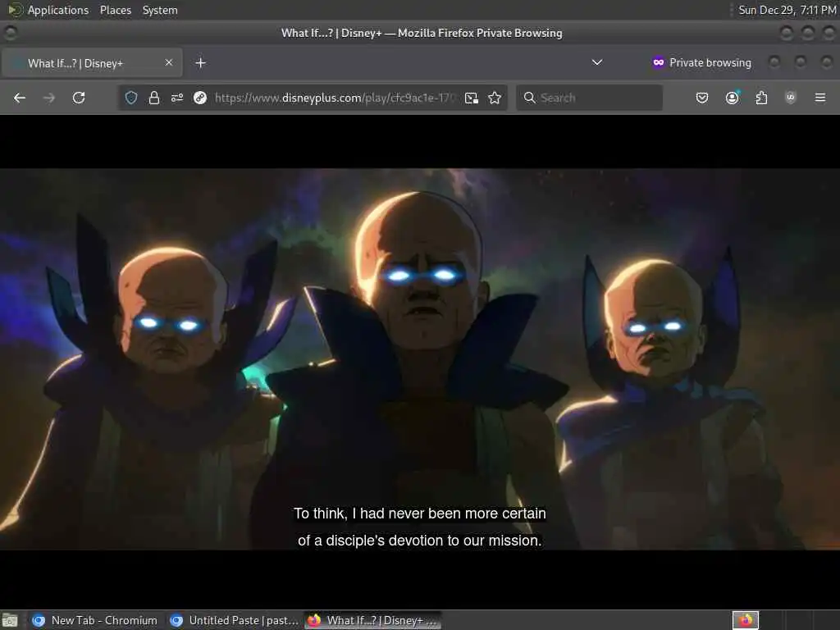Click the DRM content icon in address bar

click(x=200, y=98)
